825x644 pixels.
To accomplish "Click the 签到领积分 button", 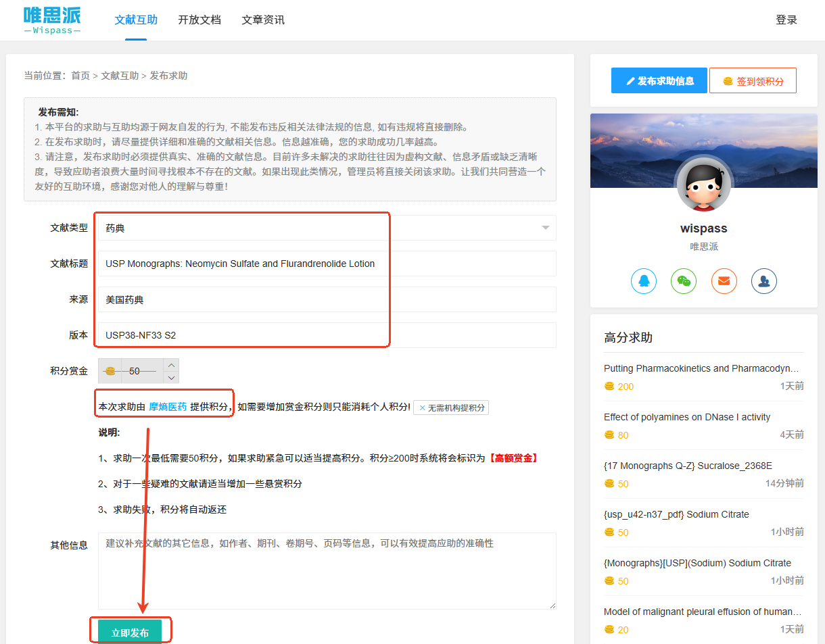I will coord(753,80).
